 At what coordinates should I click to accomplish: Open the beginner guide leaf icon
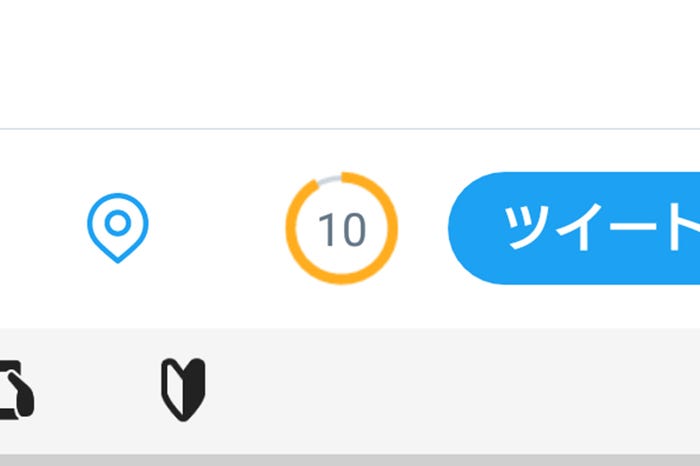(x=183, y=390)
